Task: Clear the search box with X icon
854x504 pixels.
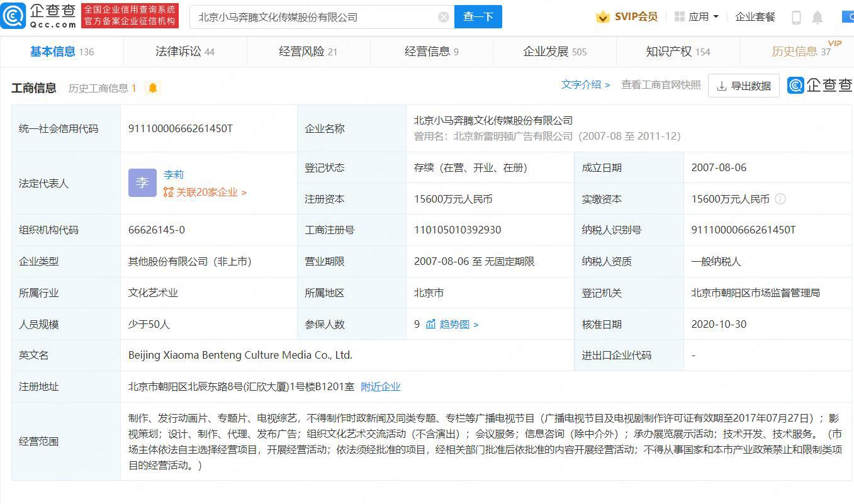Action: click(x=444, y=17)
